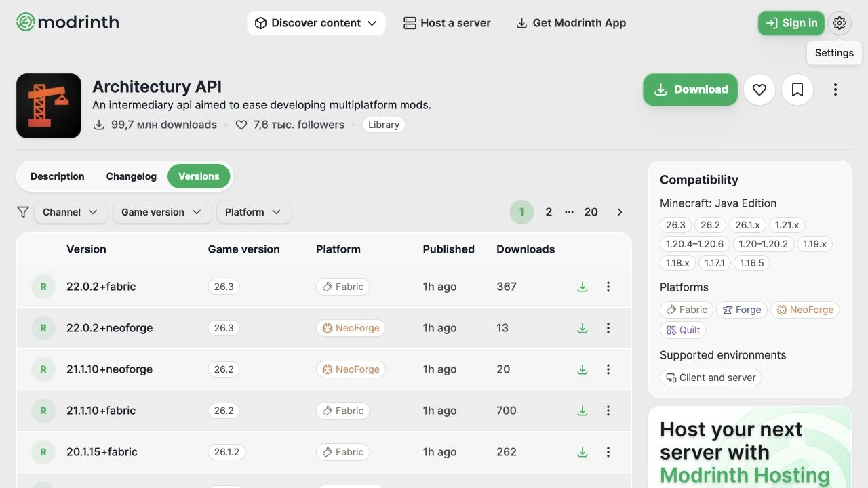Open the Modrinth home logo
This screenshot has width=868, height=488.
pyautogui.click(x=68, y=22)
